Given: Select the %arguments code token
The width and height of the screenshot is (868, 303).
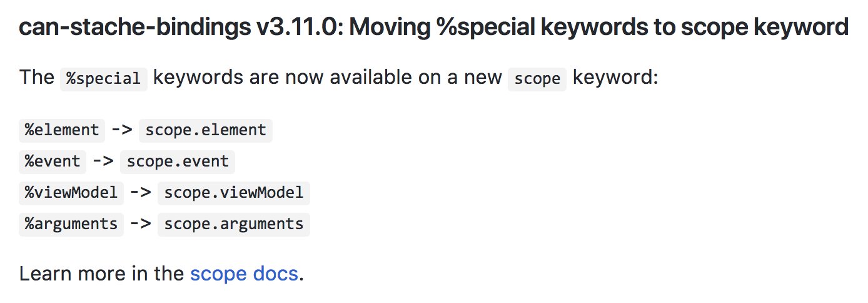Looking at the screenshot, I should click(71, 224).
